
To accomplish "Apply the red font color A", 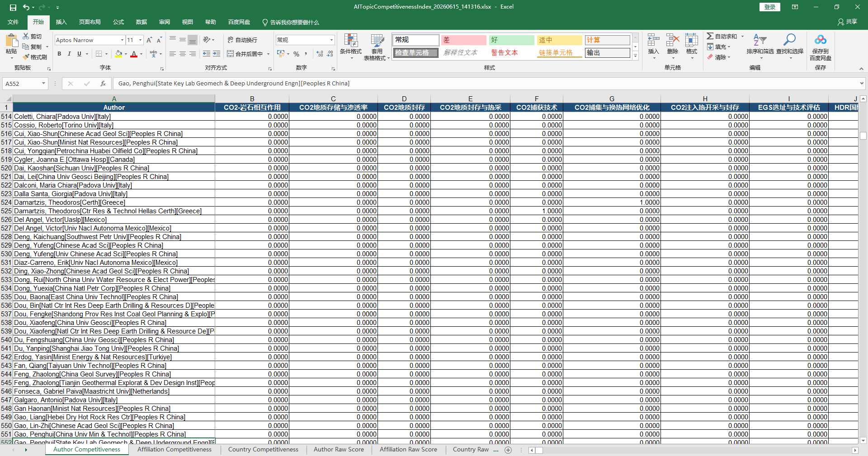I will [134, 54].
